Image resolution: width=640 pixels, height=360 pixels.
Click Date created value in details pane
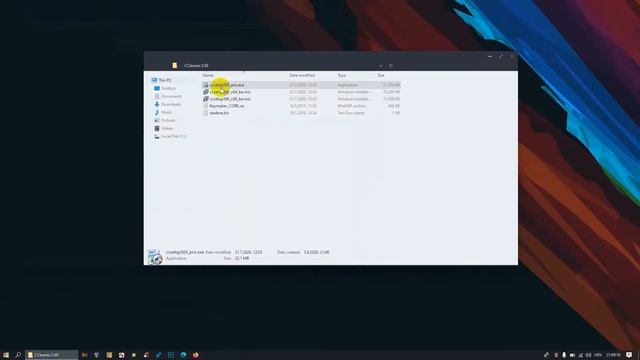316,252
